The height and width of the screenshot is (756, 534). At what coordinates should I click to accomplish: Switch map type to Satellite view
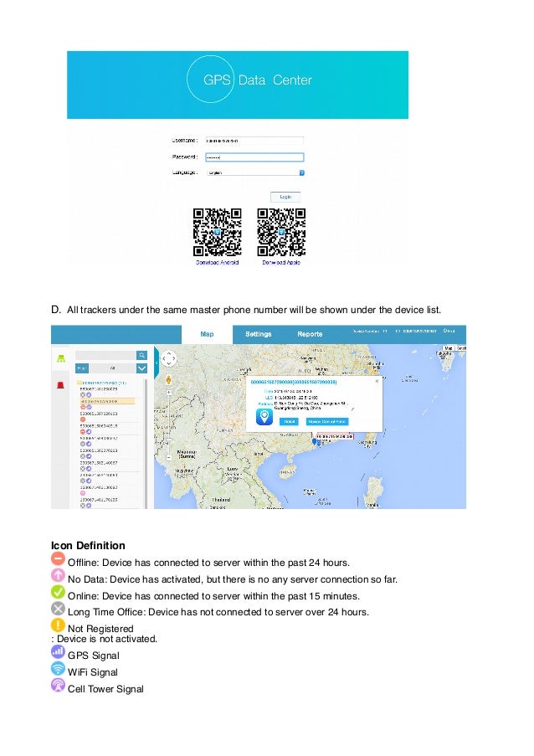click(x=460, y=348)
